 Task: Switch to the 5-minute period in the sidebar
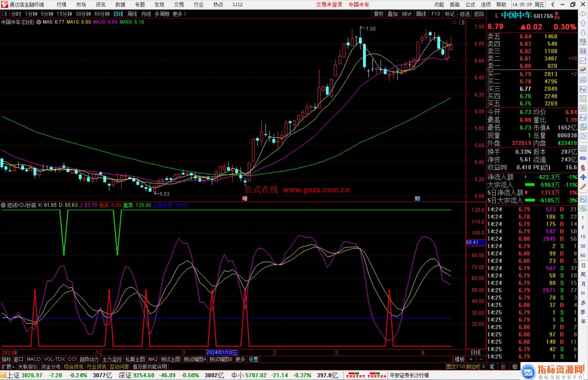pos(583,227)
